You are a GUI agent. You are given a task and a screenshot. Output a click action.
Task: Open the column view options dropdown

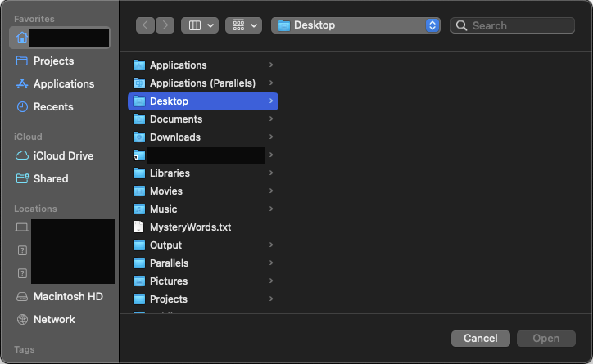(x=199, y=25)
